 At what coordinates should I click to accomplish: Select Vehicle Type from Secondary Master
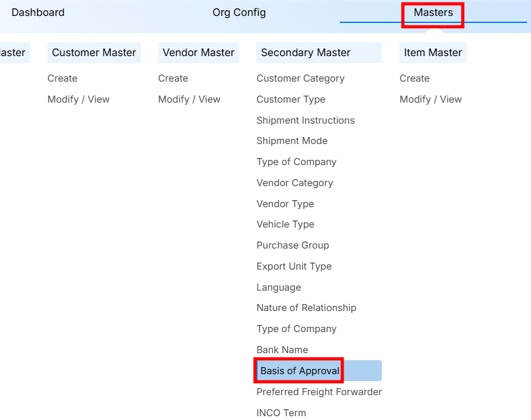coord(285,224)
